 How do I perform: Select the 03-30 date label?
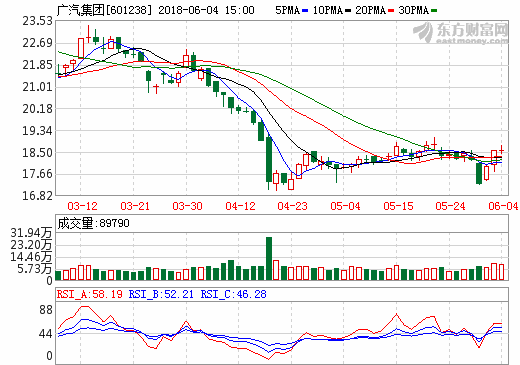tap(187, 206)
